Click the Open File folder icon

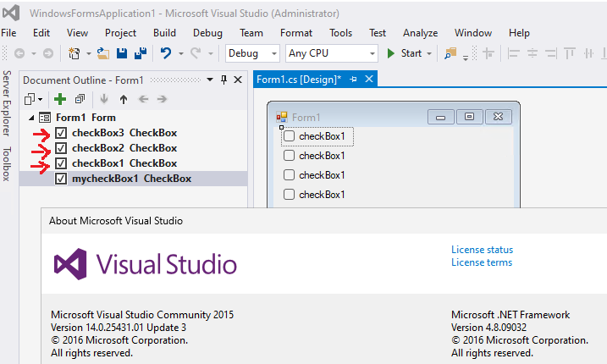click(x=103, y=53)
